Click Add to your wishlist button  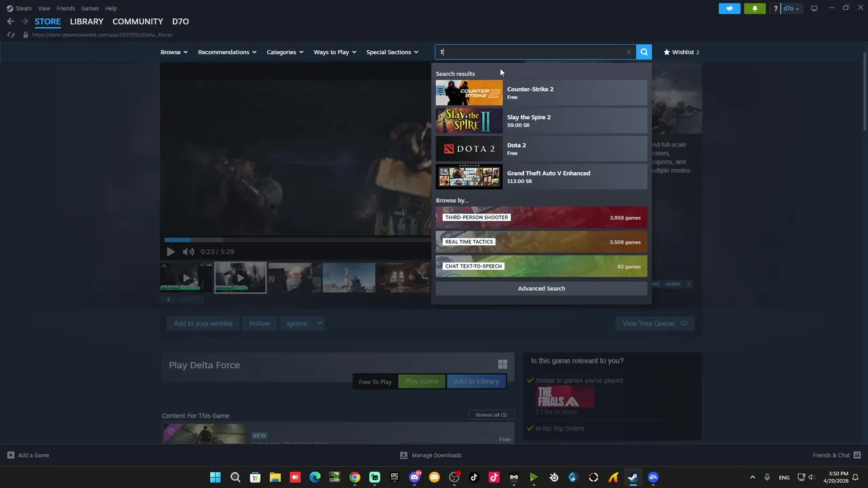(x=203, y=323)
